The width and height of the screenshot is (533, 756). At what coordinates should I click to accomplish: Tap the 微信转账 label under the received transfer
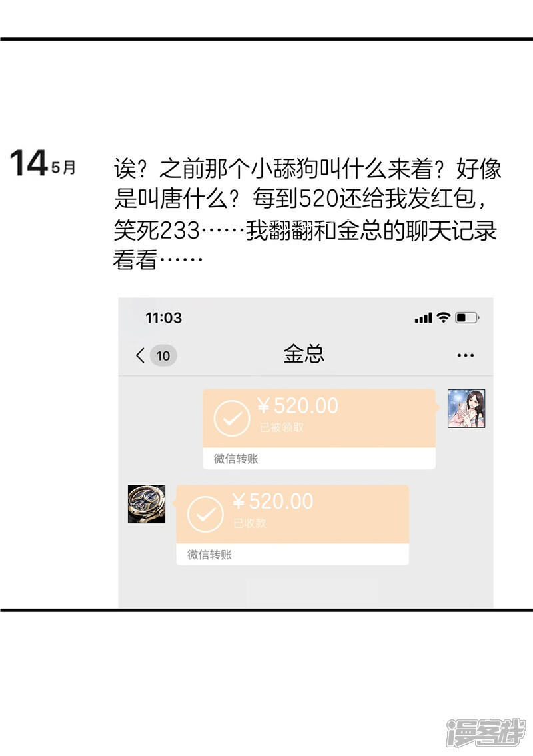click(209, 555)
